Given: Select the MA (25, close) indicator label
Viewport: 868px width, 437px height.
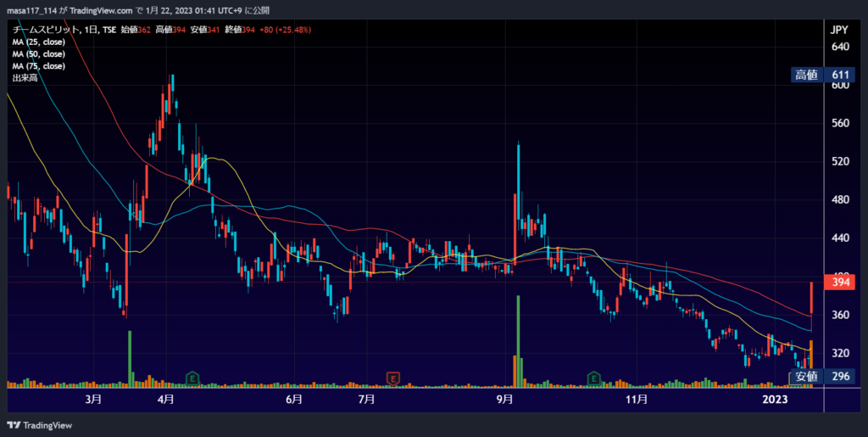Looking at the screenshot, I should pos(39,42).
